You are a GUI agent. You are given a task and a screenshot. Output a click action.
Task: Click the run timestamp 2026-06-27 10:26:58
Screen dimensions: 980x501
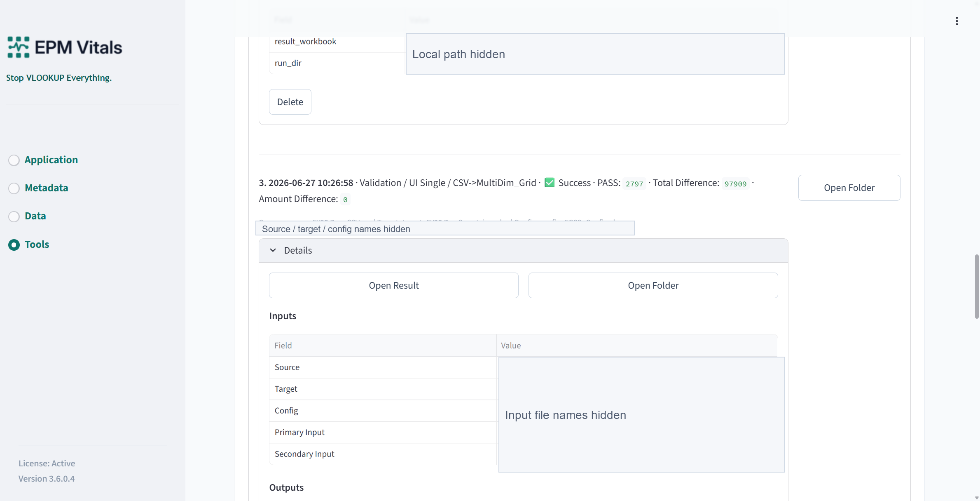click(x=311, y=183)
